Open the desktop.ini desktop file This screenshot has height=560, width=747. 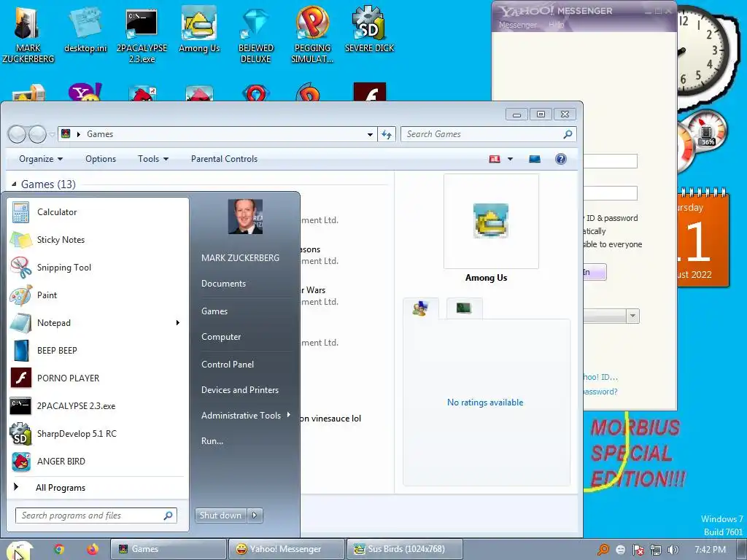85,29
